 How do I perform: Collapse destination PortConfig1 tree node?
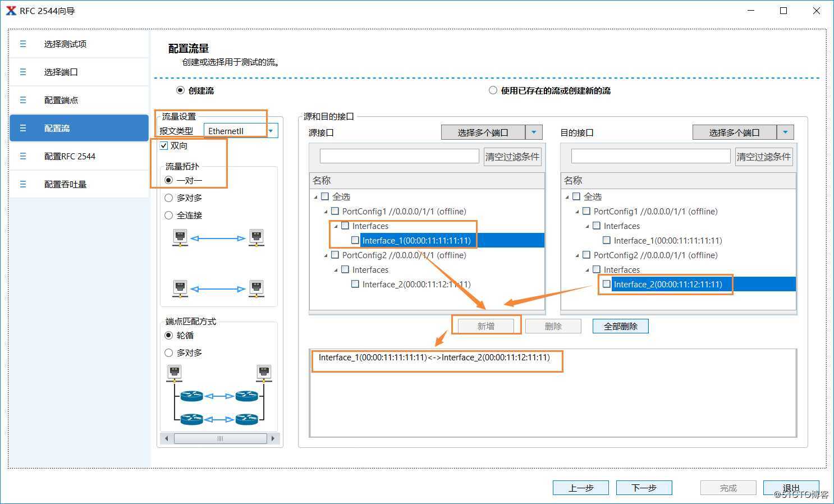[578, 212]
